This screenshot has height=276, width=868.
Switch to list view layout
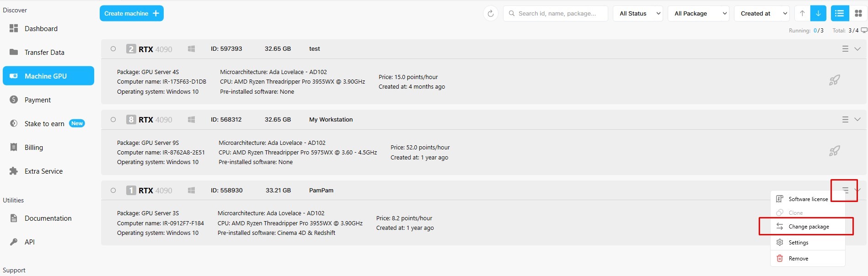pos(839,14)
